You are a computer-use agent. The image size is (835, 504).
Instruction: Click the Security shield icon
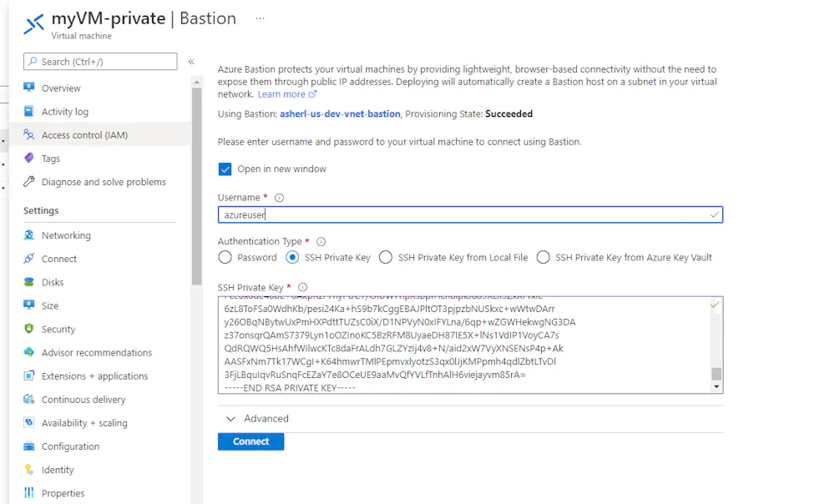[x=29, y=329]
